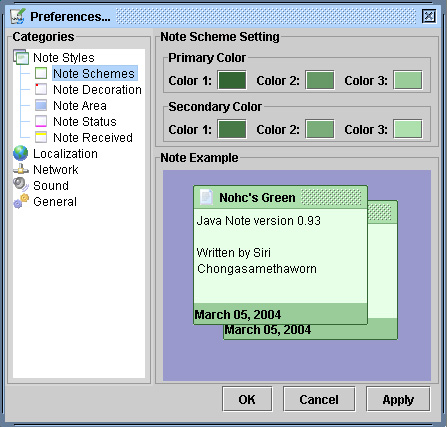Click the Note Area blue icon

tap(41, 105)
